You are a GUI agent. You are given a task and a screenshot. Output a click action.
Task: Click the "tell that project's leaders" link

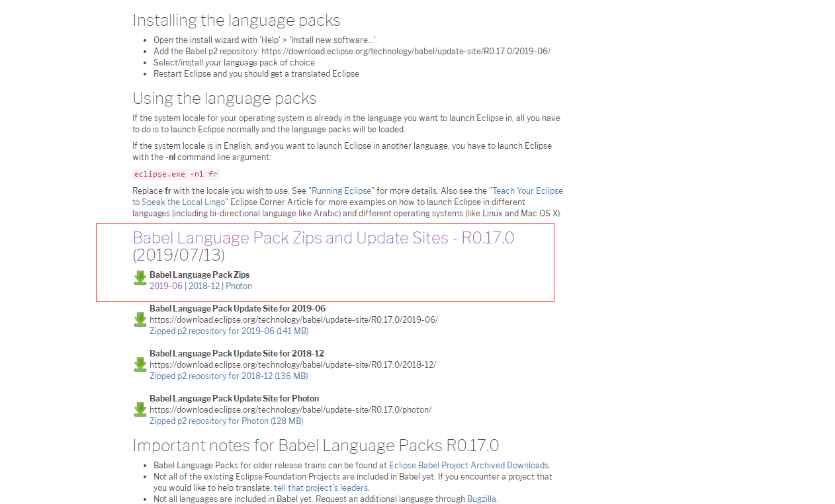click(x=320, y=488)
